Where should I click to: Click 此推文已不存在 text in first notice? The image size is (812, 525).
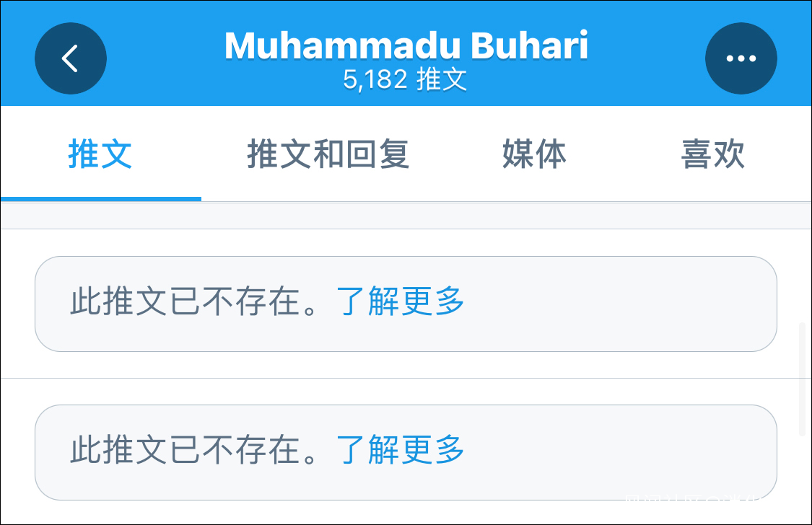(x=193, y=302)
